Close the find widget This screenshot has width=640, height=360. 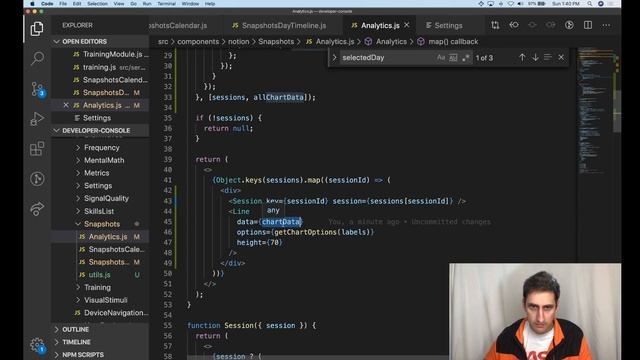(561, 58)
